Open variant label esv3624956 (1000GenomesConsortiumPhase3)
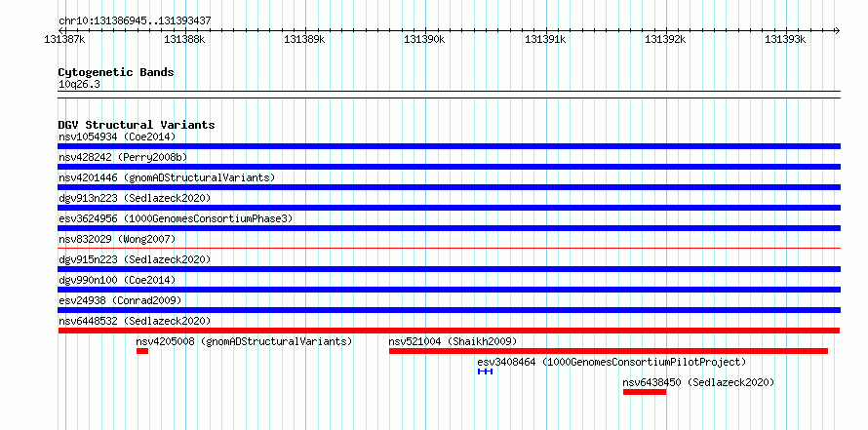This screenshot has width=868, height=430. (x=176, y=218)
